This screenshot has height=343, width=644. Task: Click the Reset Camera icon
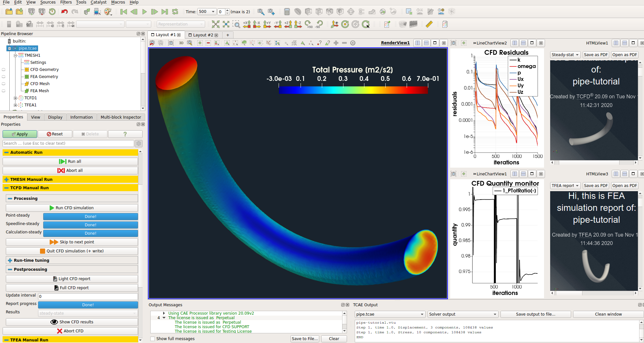pos(215,24)
